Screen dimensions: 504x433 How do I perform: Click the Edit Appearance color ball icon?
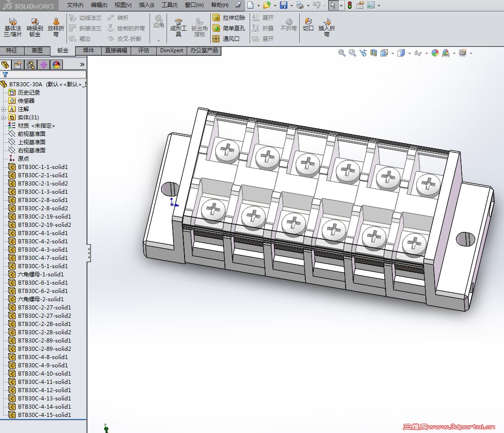pyautogui.click(x=435, y=53)
